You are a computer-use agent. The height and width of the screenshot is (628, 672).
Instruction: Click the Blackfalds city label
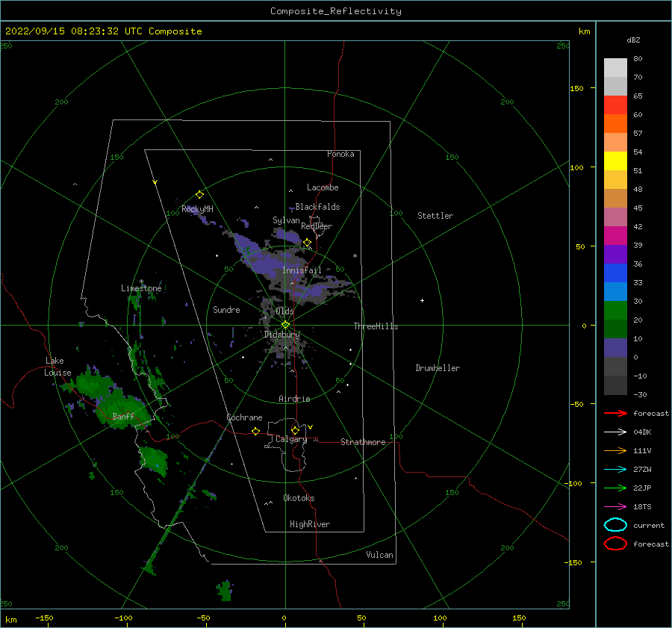(317, 207)
